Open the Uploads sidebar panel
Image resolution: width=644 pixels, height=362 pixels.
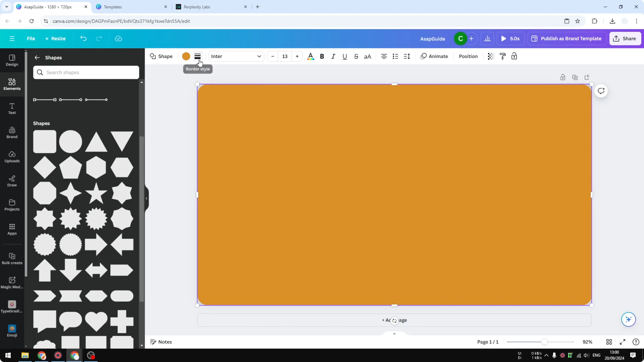point(12,157)
